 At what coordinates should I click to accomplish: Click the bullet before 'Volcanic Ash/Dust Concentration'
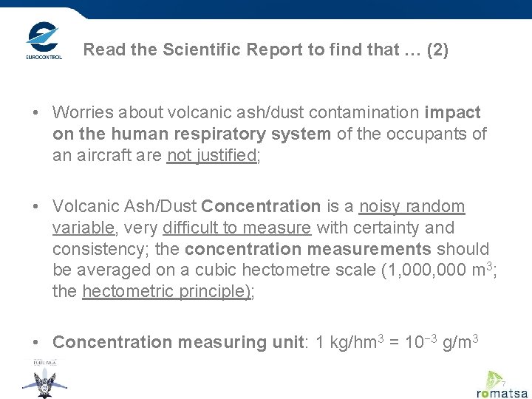36,208
